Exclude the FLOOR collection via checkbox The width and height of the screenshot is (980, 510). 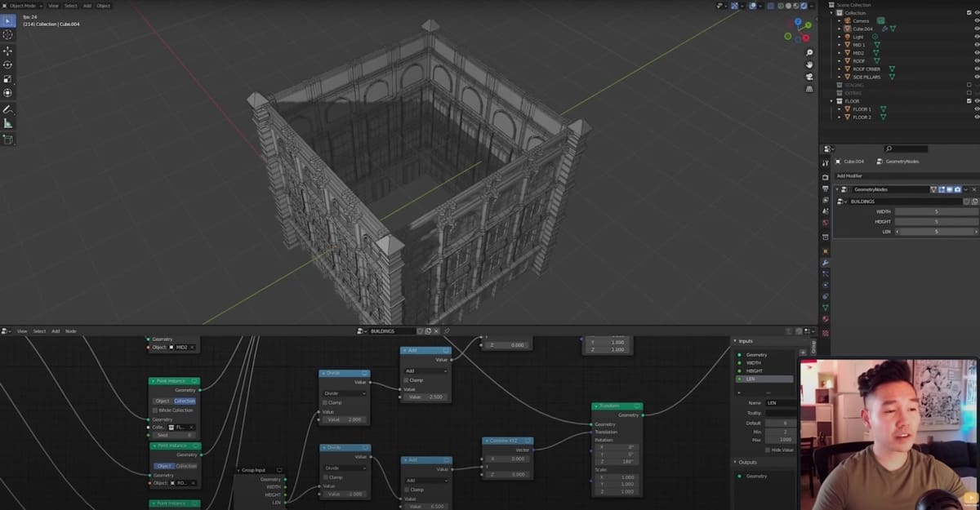pyautogui.click(x=969, y=101)
